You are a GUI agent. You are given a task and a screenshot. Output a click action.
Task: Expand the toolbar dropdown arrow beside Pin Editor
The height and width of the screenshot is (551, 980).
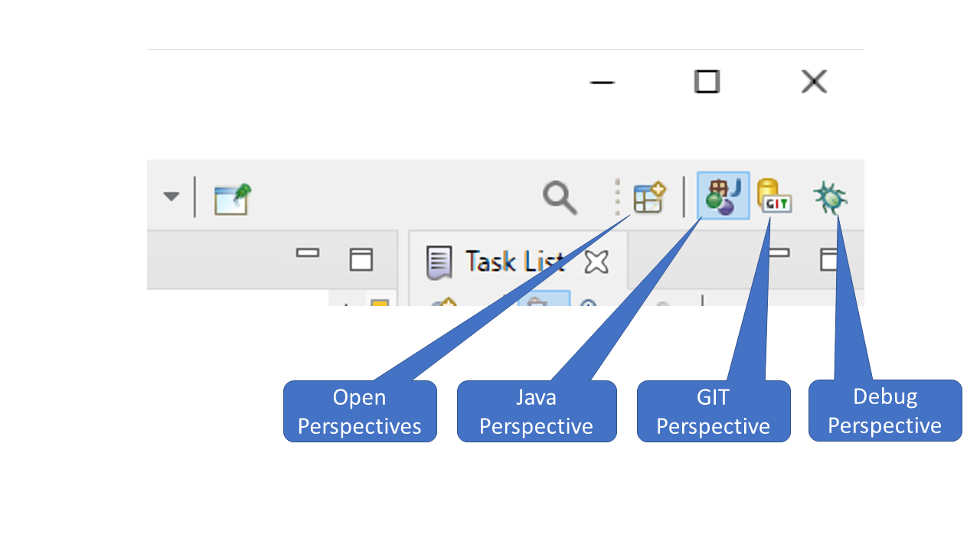pyautogui.click(x=171, y=197)
